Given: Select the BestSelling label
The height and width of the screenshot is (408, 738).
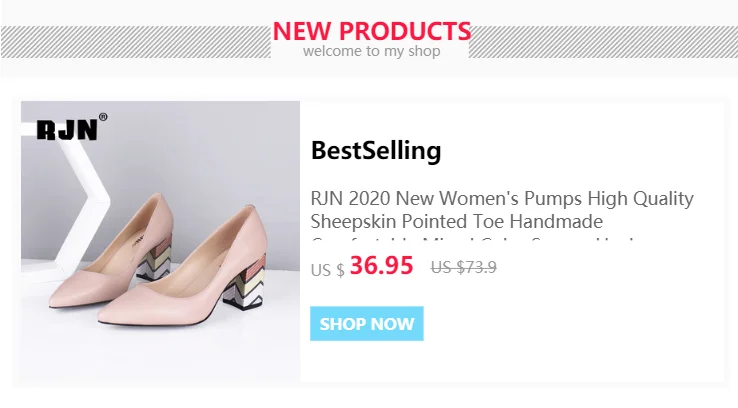Looking at the screenshot, I should [376, 151].
